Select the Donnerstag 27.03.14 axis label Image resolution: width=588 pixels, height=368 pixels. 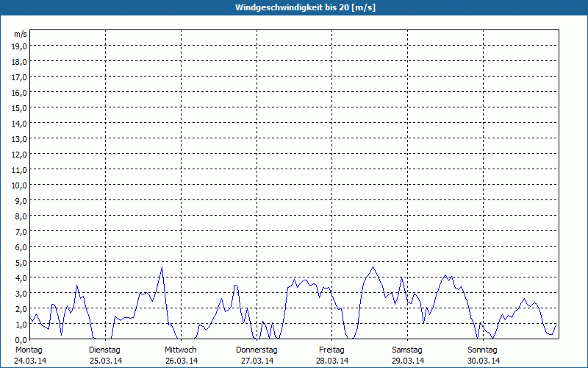coord(257,355)
